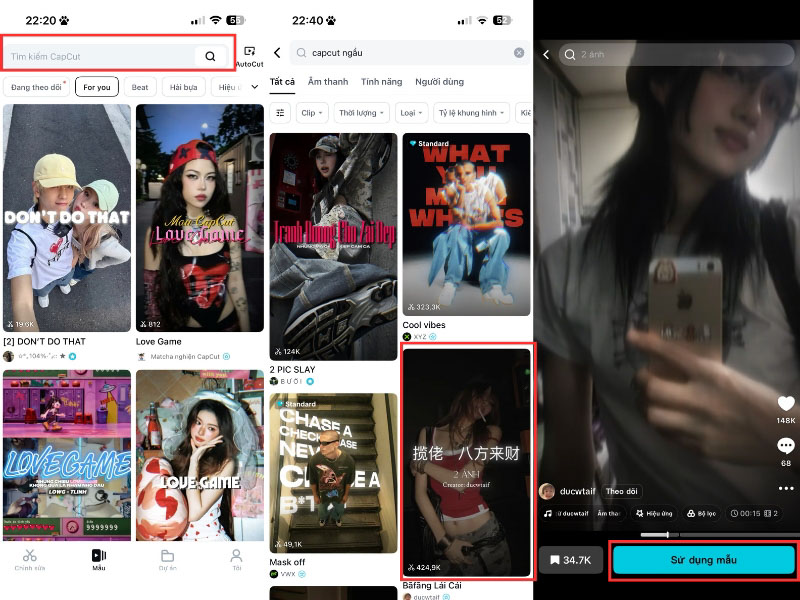
Task: Select the 'Beat' category chip
Action: click(x=140, y=87)
